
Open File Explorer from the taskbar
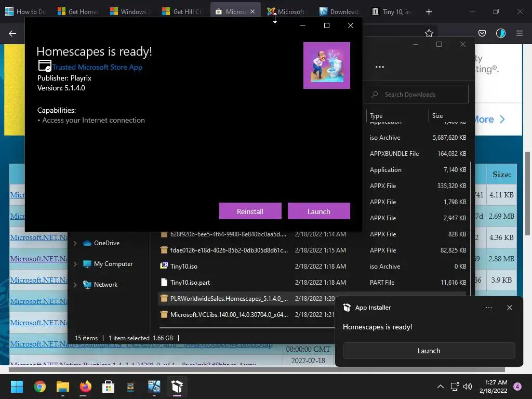63,387
